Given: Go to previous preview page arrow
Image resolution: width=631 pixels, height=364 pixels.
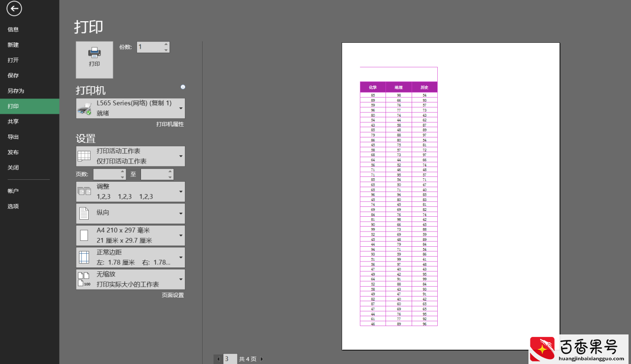Looking at the screenshot, I should coord(218,359).
